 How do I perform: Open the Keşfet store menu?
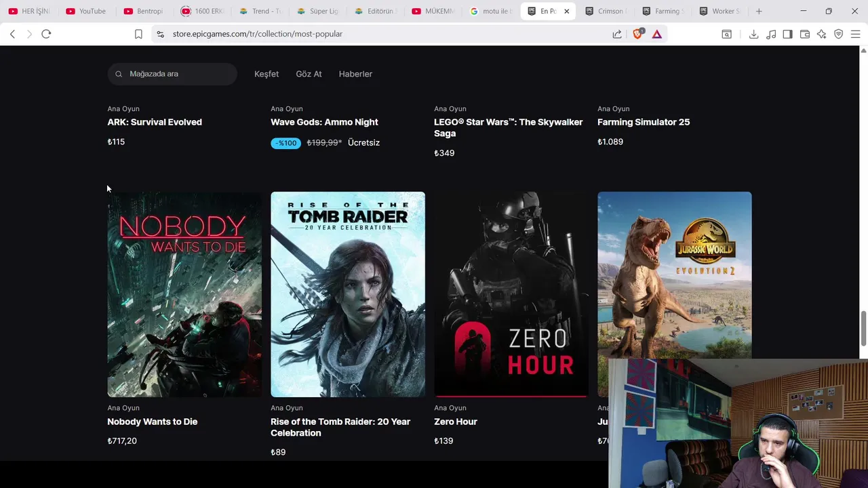pyautogui.click(x=267, y=74)
